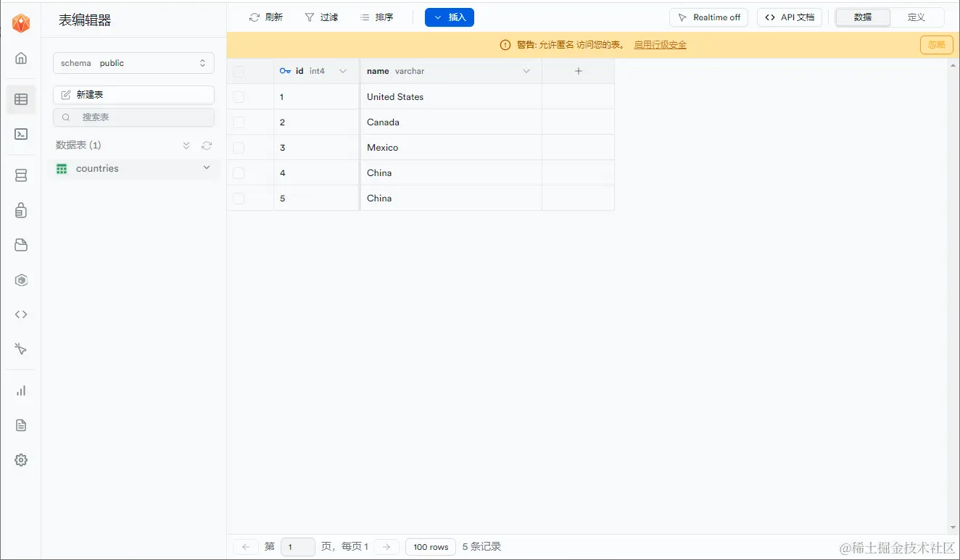The height and width of the screenshot is (560, 960).
Task: Open Logs via document icon
Action: pos(20,425)
